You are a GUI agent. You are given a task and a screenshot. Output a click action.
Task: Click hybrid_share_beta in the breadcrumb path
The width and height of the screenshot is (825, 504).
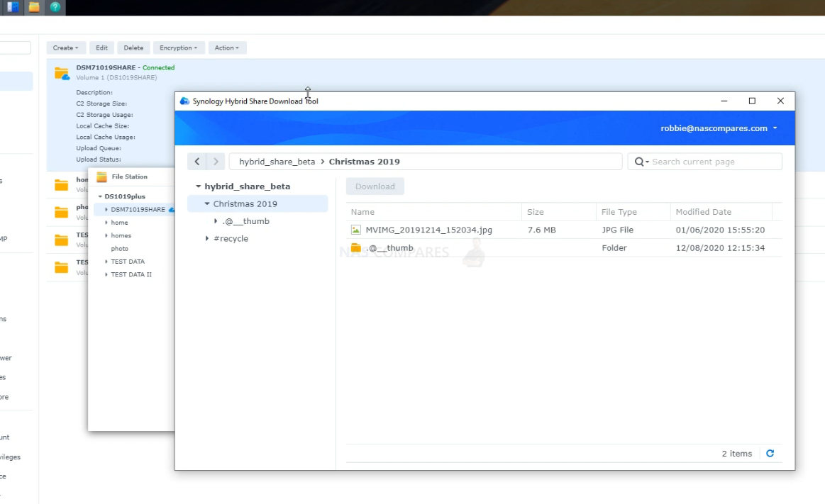(277, 162)
